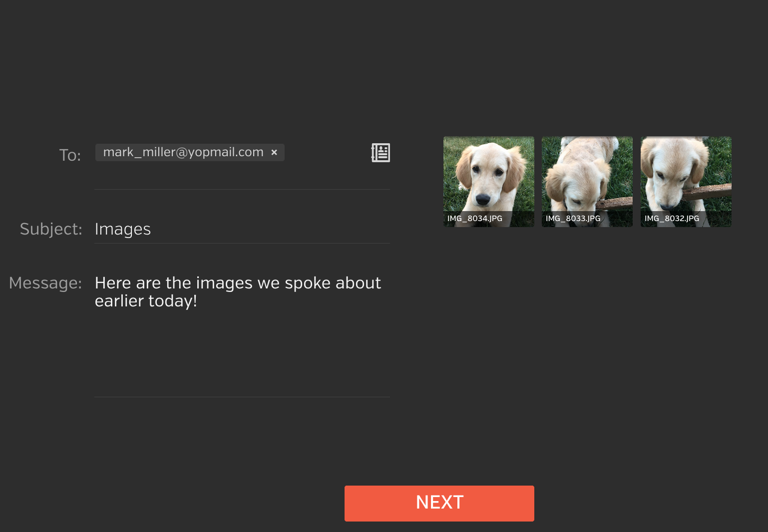The image size is (768, 532).
Task: Click the IMG_8033.JPG filename caption
Action: tap(573, 219)
